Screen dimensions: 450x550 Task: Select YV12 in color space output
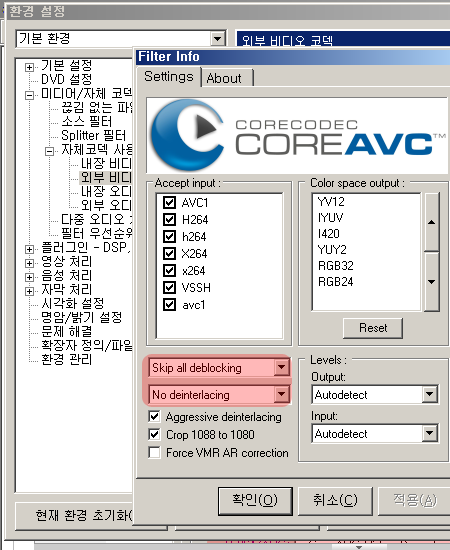tap(331, 202)
